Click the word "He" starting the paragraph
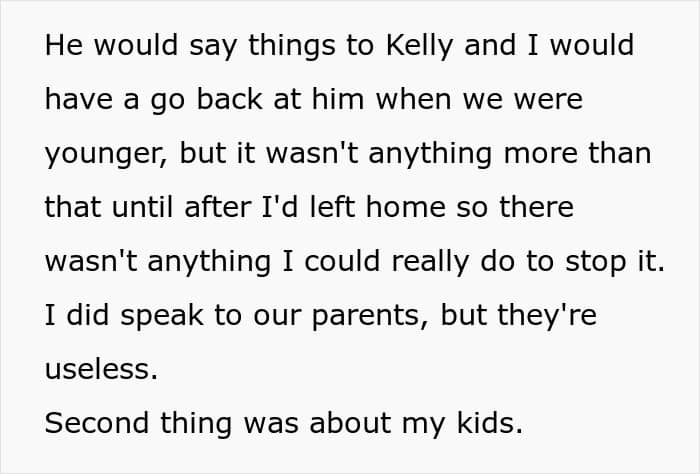700x474 pixels. point(63,45)
